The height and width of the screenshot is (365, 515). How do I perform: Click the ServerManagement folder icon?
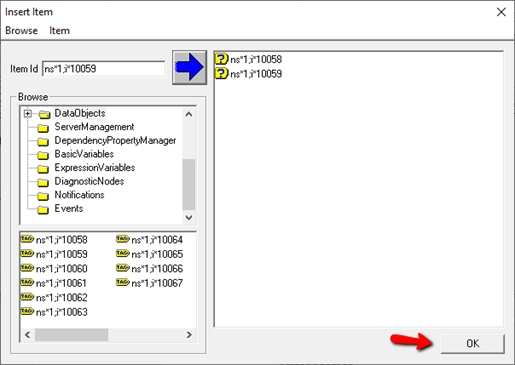pos(43,128)
